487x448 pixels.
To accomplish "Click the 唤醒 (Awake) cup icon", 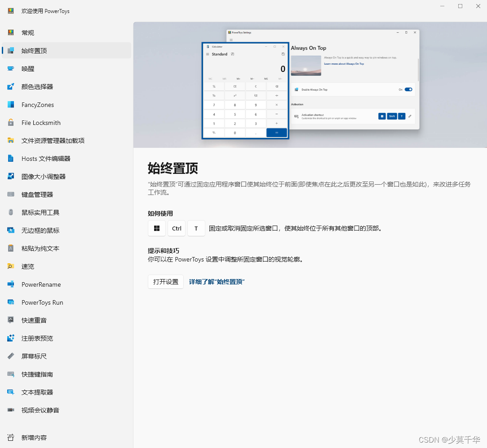I will click(11, 68).
